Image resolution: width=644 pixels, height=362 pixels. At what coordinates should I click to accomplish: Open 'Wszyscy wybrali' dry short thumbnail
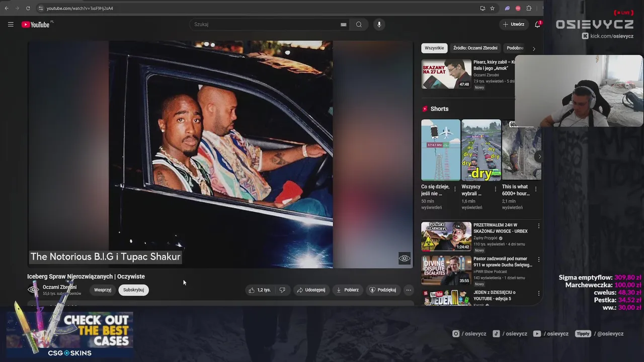click(481, 150)
